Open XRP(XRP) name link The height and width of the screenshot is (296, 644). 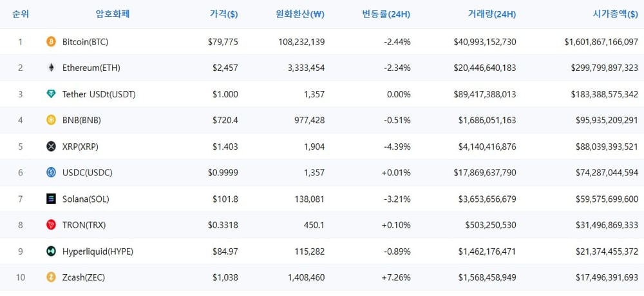tap(80, 147)
